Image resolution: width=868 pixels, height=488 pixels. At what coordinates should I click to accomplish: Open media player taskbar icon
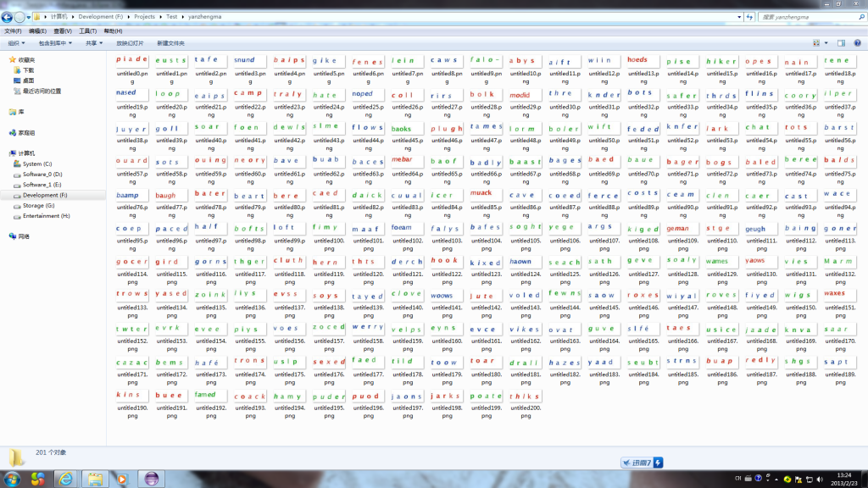[122, 479]
